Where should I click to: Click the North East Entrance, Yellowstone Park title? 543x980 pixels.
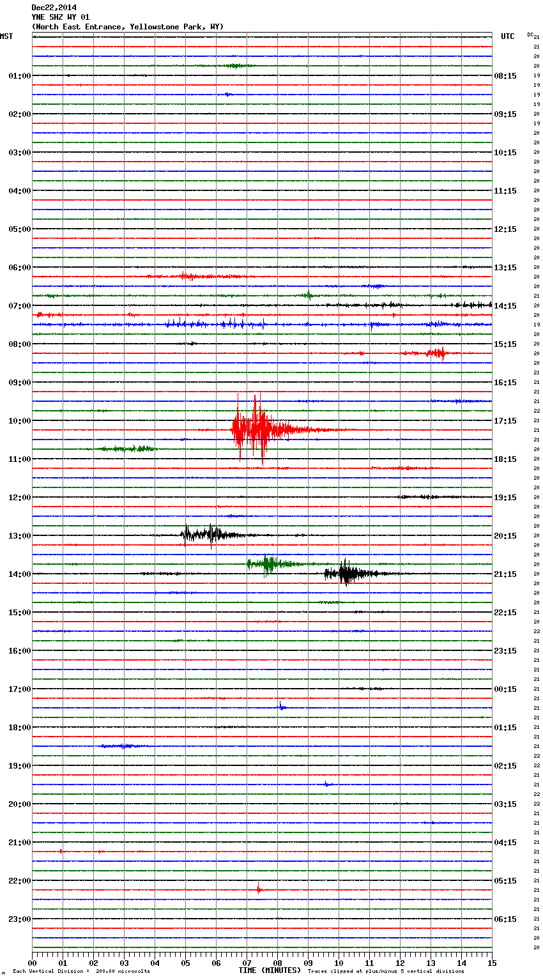[x=128, y=27]
